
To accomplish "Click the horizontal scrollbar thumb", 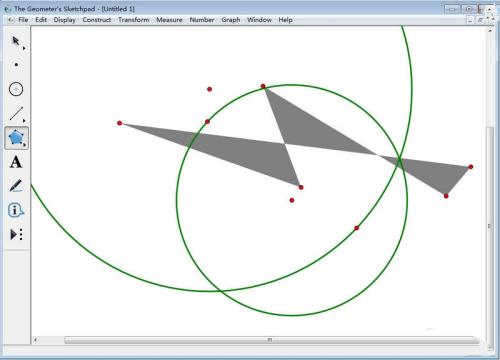I will click(x=271, y=340).
